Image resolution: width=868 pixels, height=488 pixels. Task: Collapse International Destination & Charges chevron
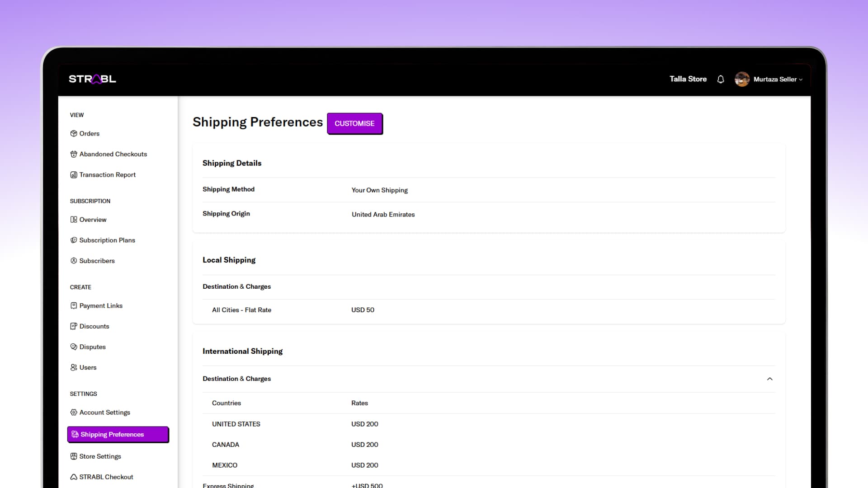pos(769,379)
